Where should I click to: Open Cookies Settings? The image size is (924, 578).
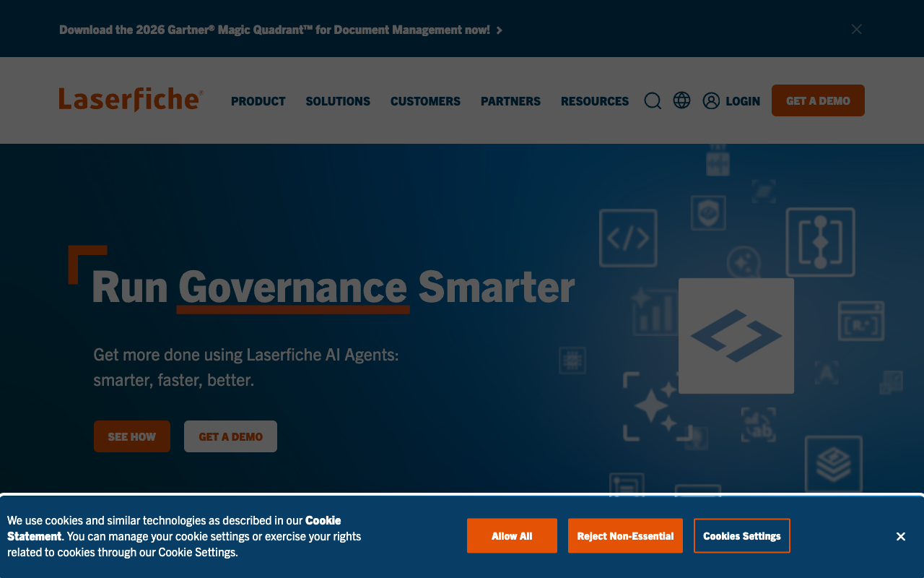pos(742,536)
